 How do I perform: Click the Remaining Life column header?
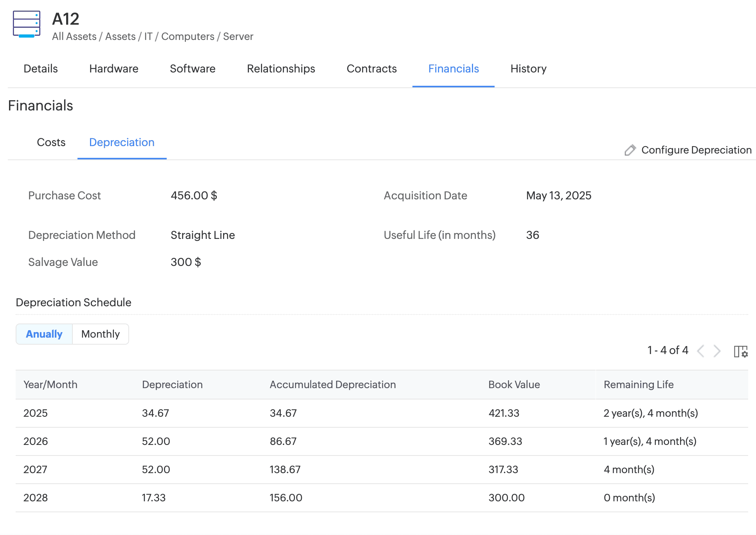pyautogui.click(x=638, y=385)
